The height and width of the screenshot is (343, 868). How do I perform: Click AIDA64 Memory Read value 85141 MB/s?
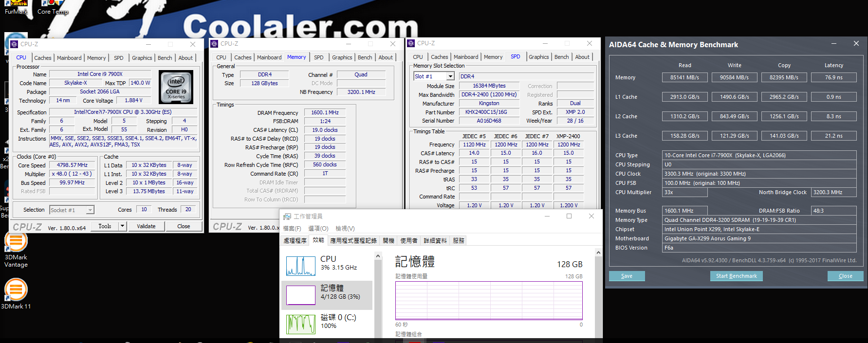pos(684,77)
